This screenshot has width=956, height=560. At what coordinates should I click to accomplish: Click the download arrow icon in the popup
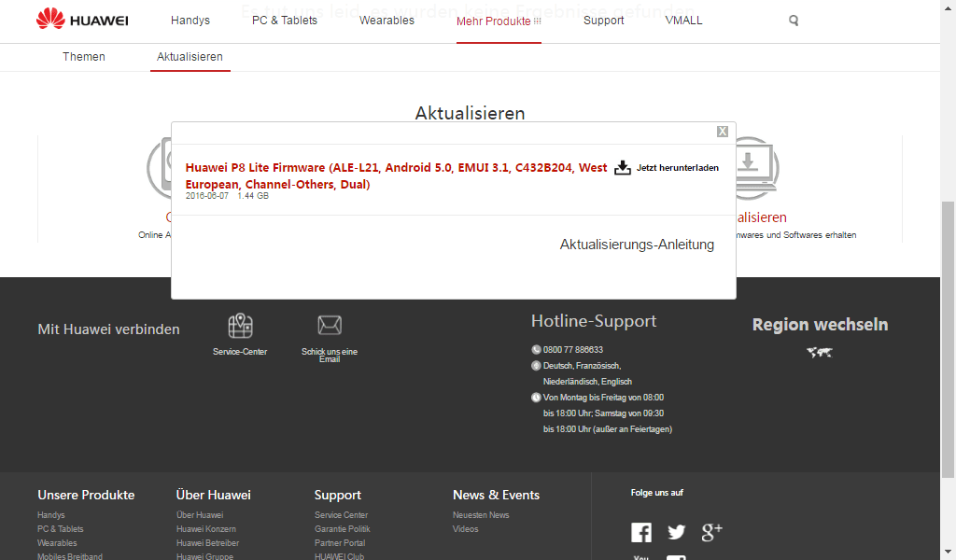(x=623, y=168)
